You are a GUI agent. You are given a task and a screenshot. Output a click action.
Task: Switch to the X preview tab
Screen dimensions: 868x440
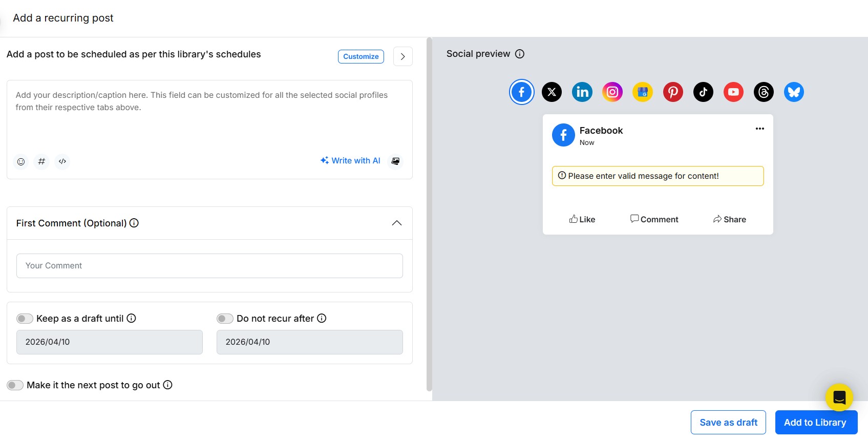pos(552,92)
